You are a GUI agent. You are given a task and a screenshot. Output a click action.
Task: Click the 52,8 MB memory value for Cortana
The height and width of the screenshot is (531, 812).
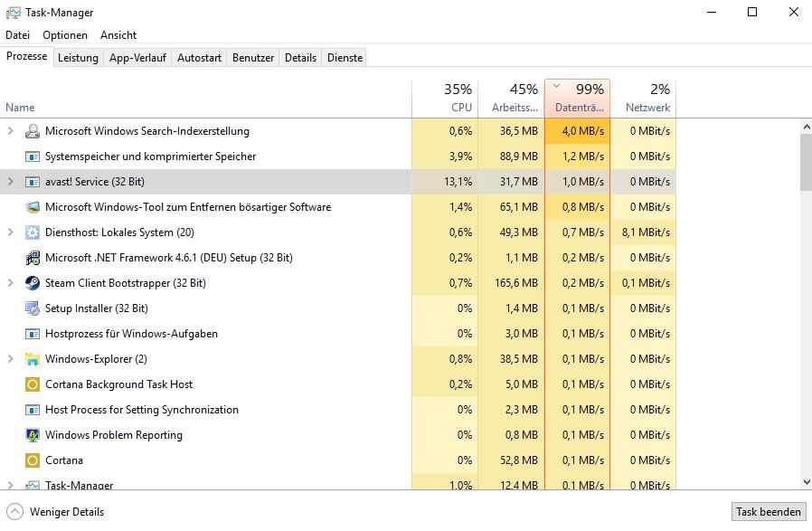[x=519, y=460]
